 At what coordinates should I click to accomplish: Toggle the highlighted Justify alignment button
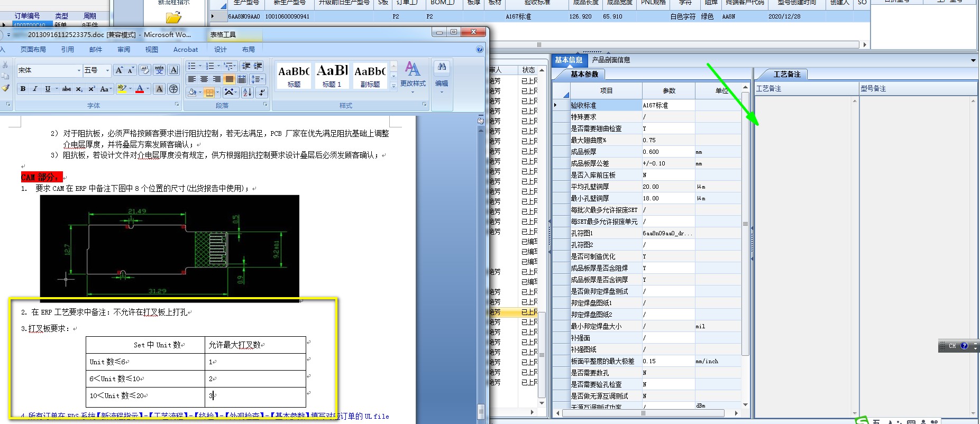point(229,79)
